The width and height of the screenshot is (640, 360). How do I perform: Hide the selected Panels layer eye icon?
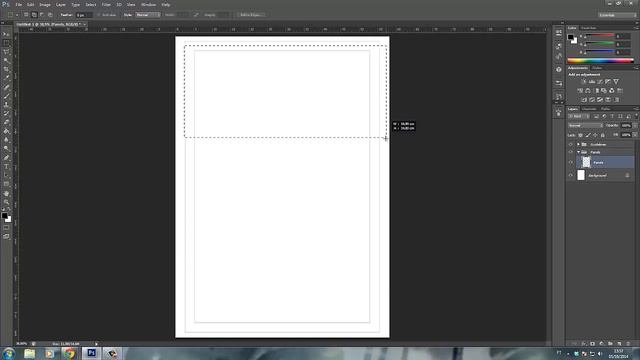(571, 162)
